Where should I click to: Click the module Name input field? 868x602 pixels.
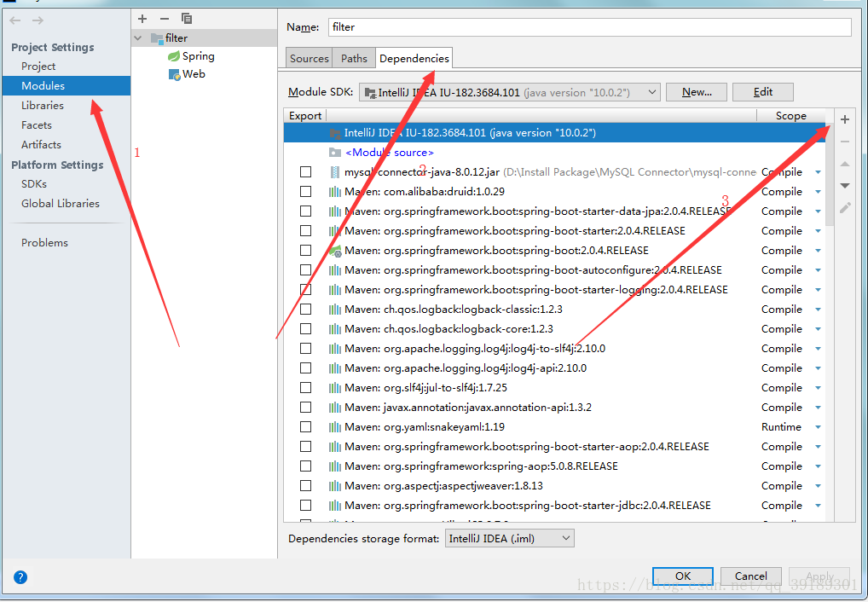pos(589,27)
